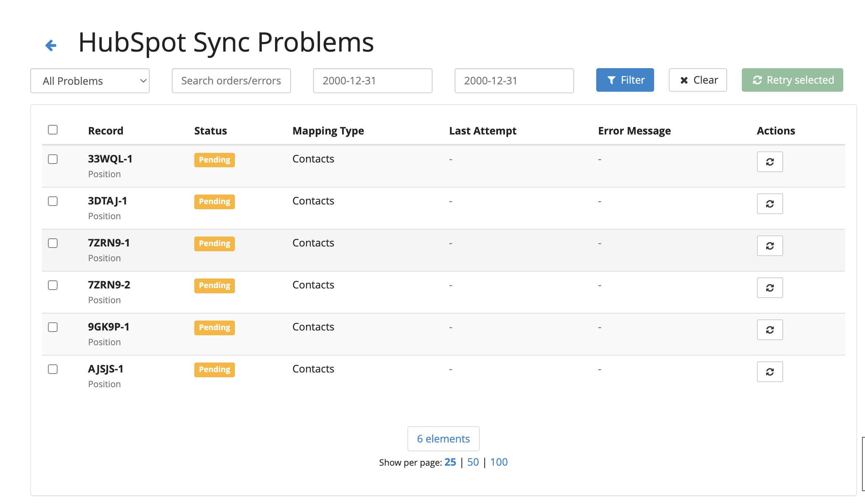Click the HubSpot Sync Problems page title
This screenshot has width=865, height=504.
pos(226,42)
